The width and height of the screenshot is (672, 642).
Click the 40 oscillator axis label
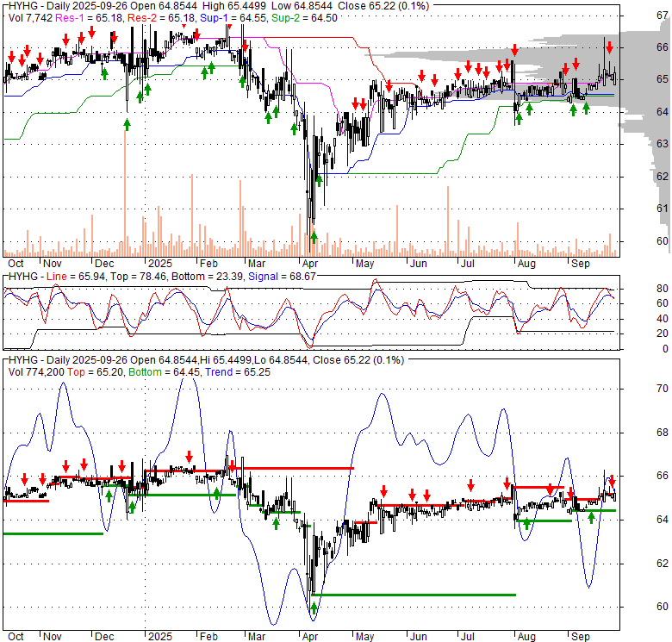(663, 319)
